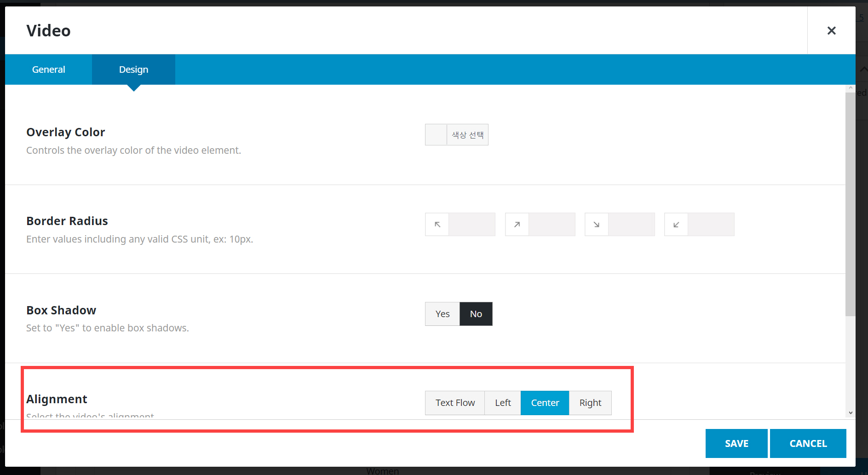The width and height of the screenshot is (868, 475).
Task: Click the scrollbar down arrow
Action: point(851,413)
